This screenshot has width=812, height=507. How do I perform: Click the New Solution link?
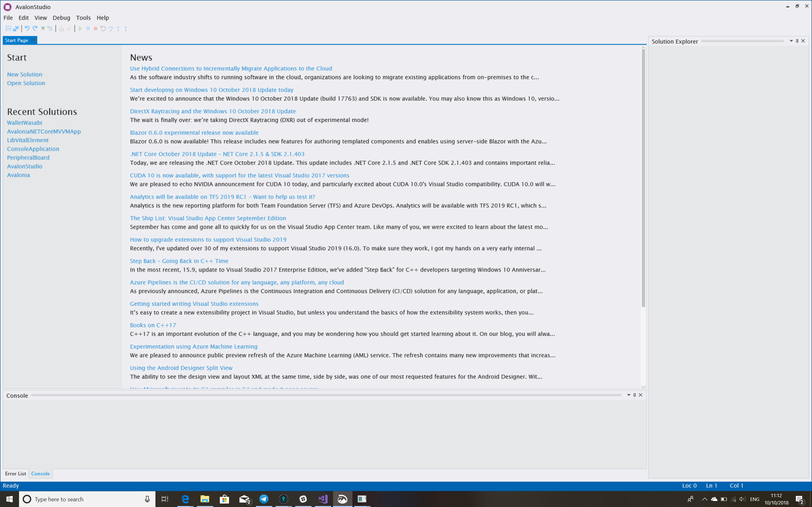(x=24, y=74)
